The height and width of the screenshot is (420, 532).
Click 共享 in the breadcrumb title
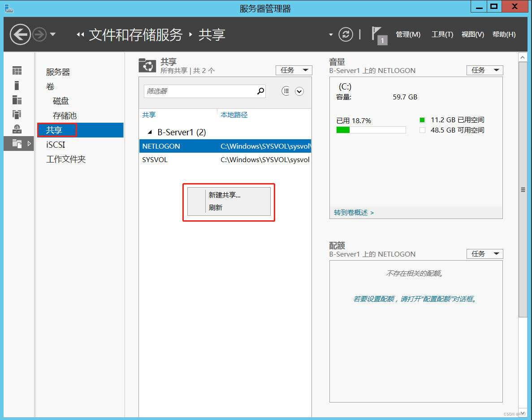pos(212,34)
